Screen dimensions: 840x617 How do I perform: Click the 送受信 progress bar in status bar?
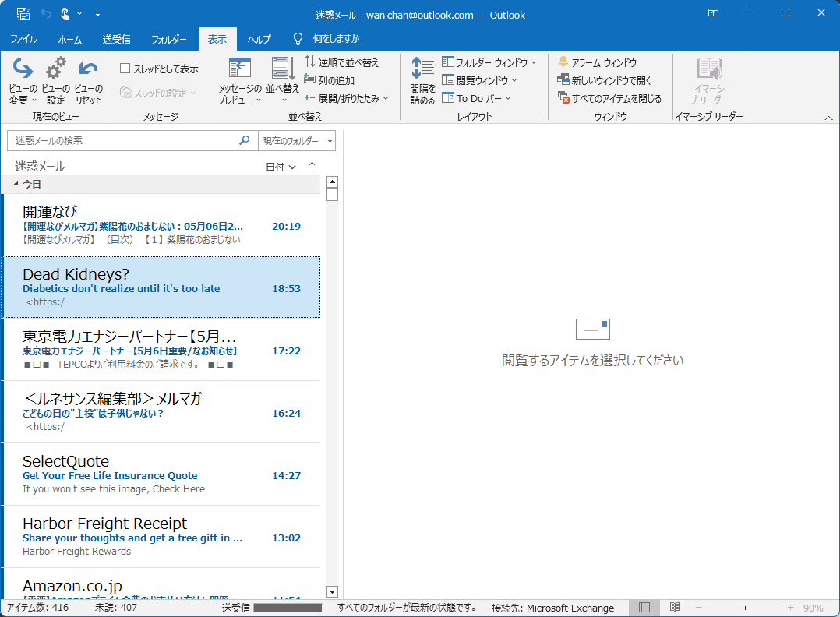coord(288,608)
